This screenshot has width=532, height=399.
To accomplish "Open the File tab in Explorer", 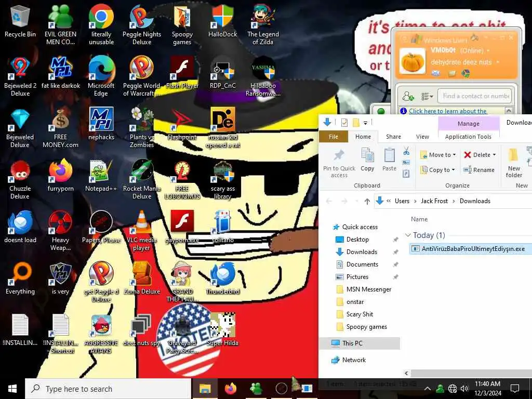I will 333,137.
